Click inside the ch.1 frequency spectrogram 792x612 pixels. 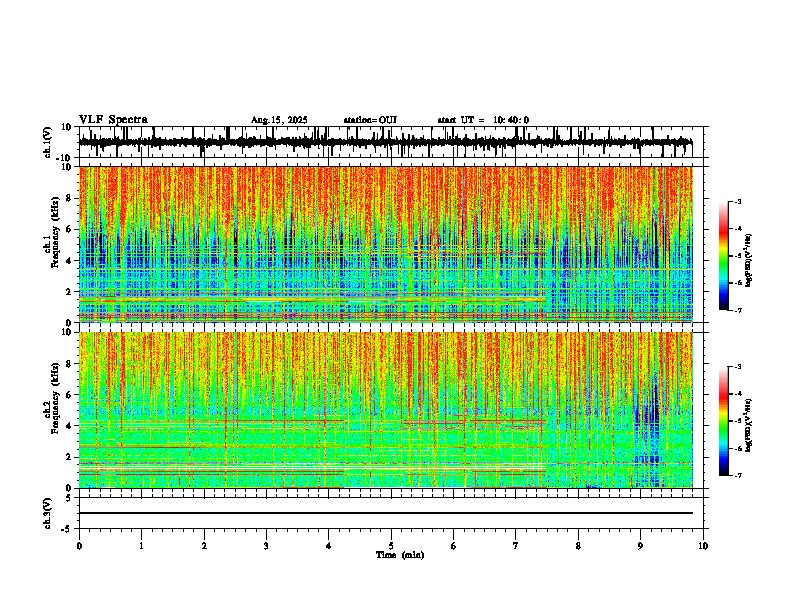click(386, 244)
